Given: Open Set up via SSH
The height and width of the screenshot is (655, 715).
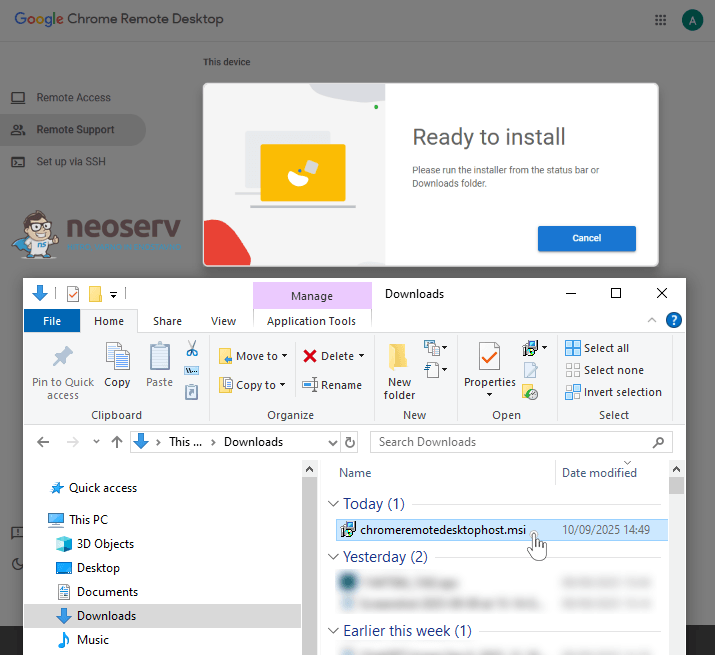Looking at the screenshot, I should (73, 161).
